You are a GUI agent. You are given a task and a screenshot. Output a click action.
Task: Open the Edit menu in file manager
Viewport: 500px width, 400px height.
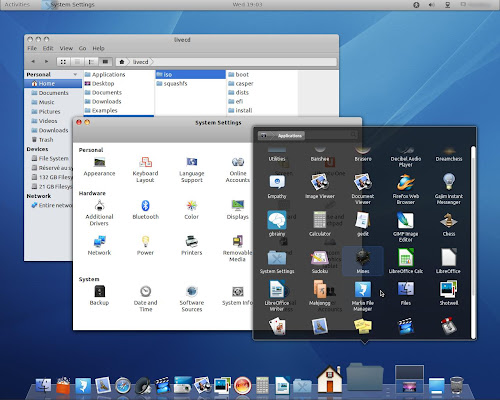(x=48, y=48)
